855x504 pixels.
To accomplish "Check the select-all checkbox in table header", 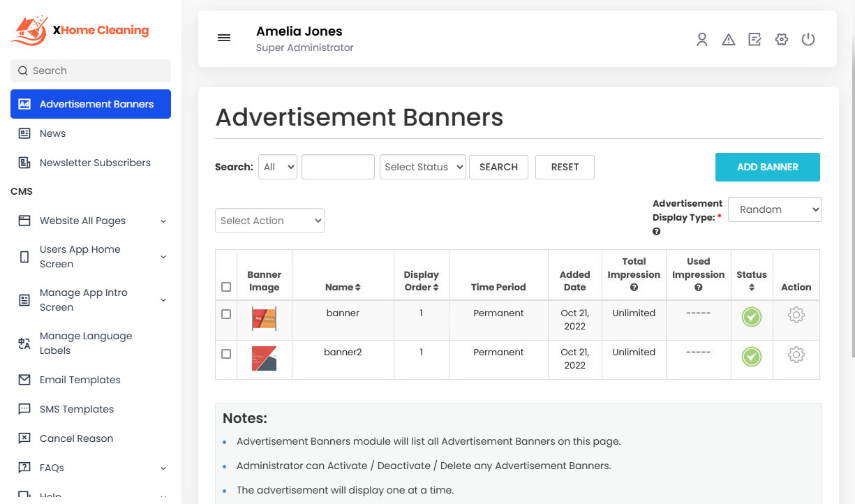I will point(226,286).
